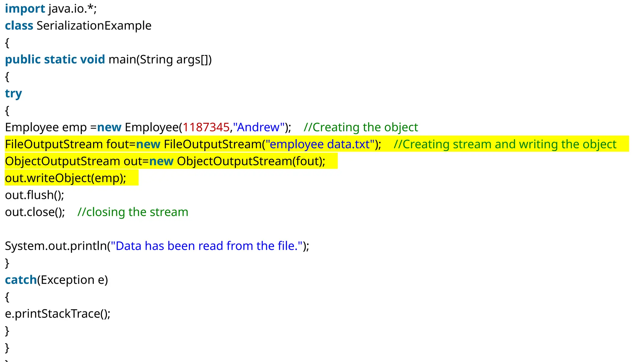Click 'public static void main(String args[])' line
This screenshot has width=644, height=362.
tap(108, 60)
